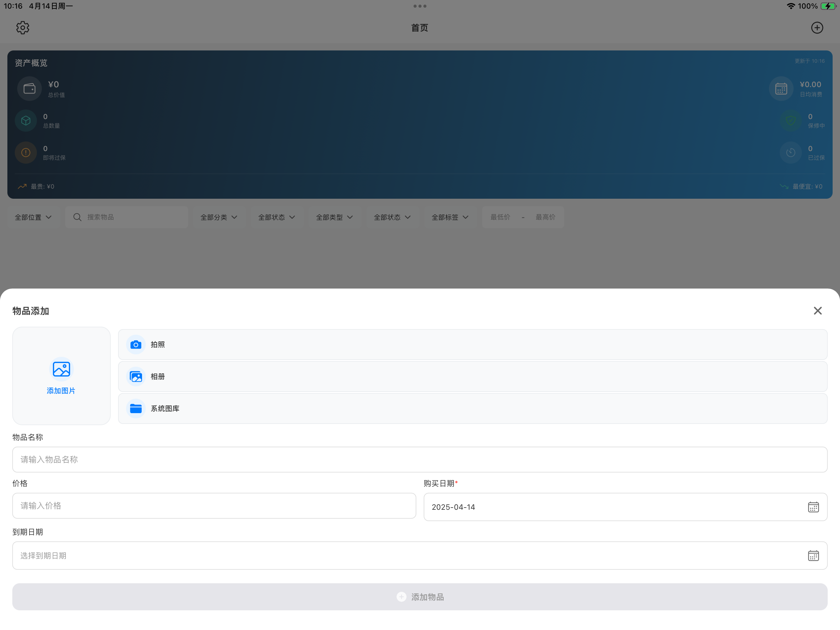Click the 首页 page title
The height and width of the screenshot is (630, 840).
click(x=420, y=28)
